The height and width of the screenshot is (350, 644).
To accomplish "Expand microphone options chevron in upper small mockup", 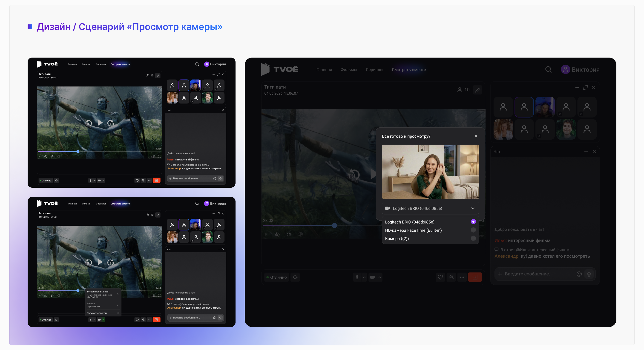I will pyautogui.click(x=95, y=180).
